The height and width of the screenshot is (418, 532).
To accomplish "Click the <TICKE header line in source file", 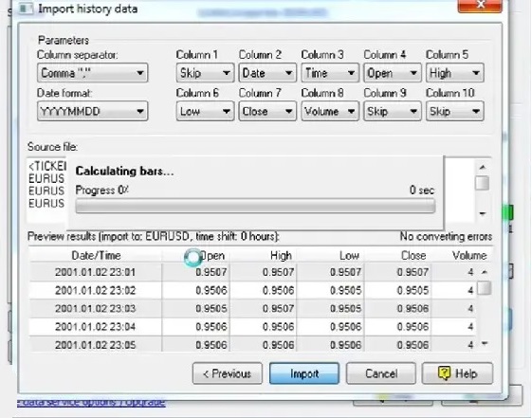I will (x=47, y=166).
